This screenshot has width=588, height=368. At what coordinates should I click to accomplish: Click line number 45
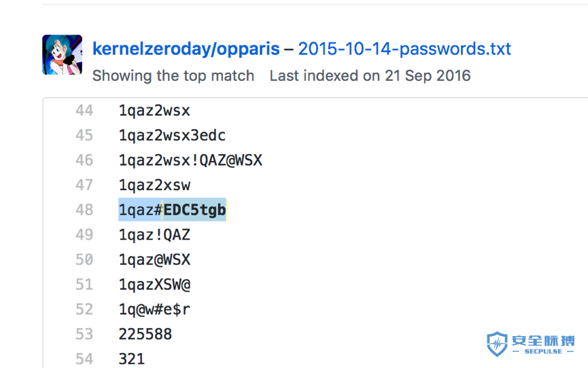pyautogui.click(x=84, y=135)
